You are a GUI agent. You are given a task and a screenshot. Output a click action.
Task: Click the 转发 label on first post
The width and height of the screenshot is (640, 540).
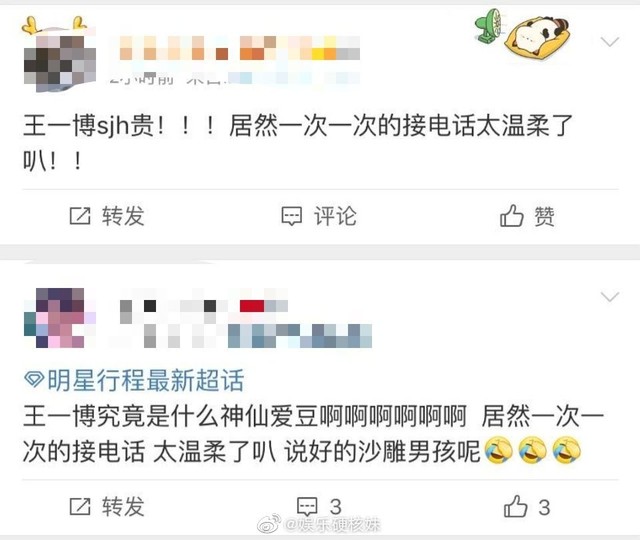pos(123,216)
